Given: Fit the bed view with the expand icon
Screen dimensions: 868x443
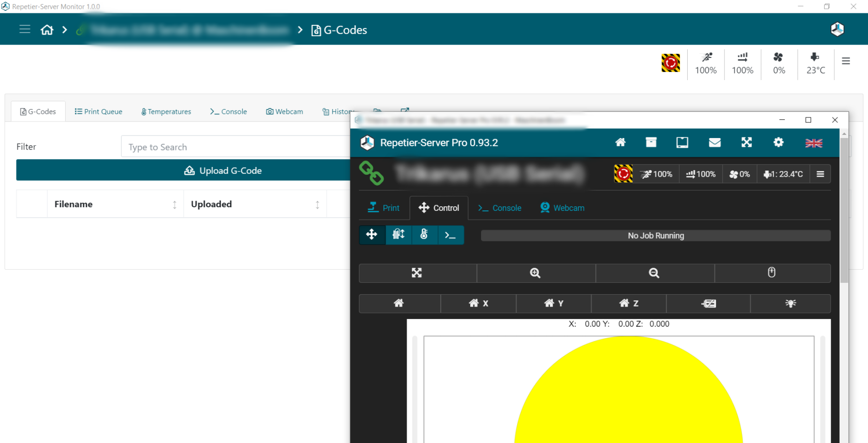Looking at the screenshot, I should pos(417,273).
